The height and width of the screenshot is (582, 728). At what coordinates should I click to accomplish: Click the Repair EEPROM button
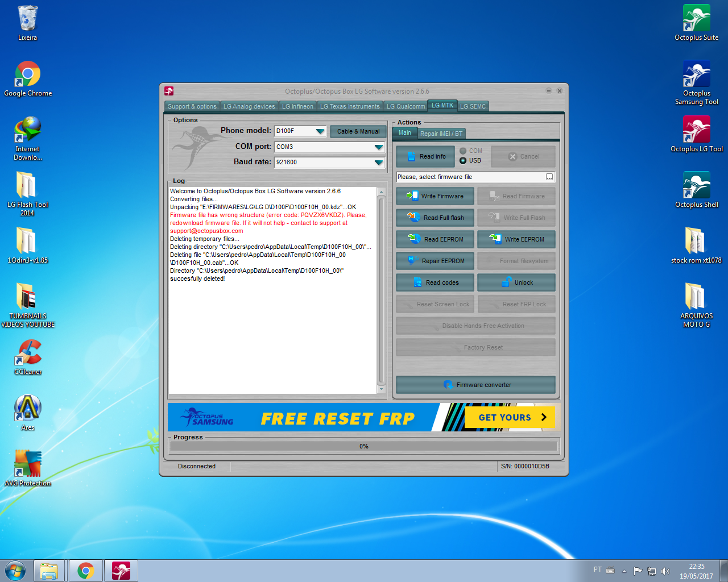point(435,261)
